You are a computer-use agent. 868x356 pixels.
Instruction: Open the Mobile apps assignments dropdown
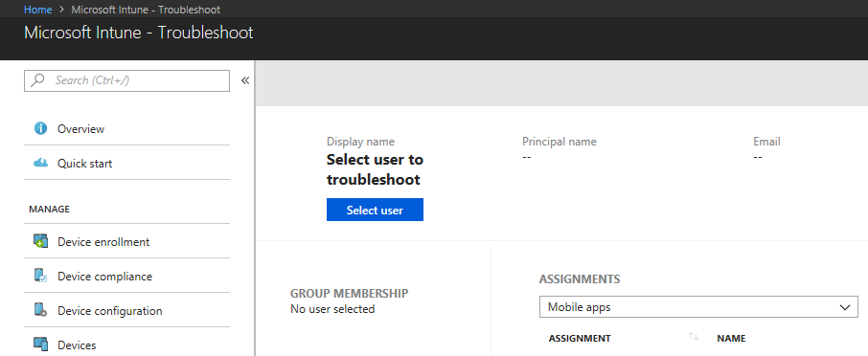pyautogui.click(x=698, y=307)
